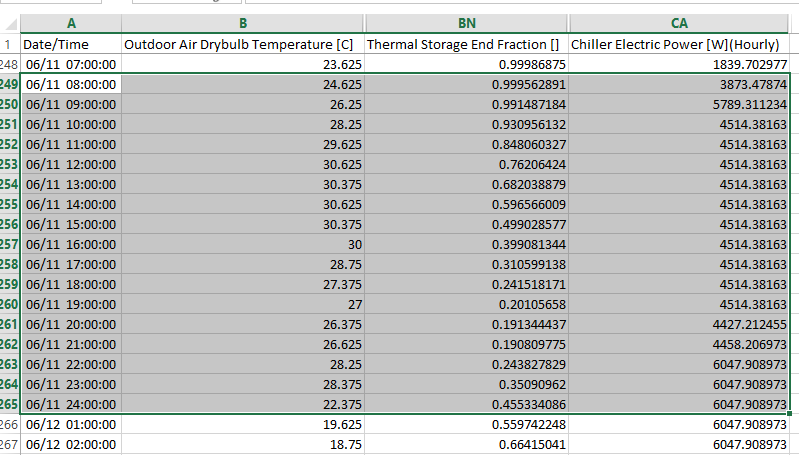This screenshot has height=455, width=799.
Task: Select column B header
Action: click(x=243, y=23)
